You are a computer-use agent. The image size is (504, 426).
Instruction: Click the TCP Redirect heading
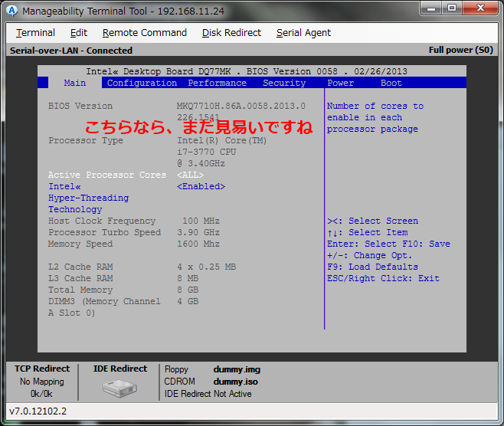pos(42,369)
